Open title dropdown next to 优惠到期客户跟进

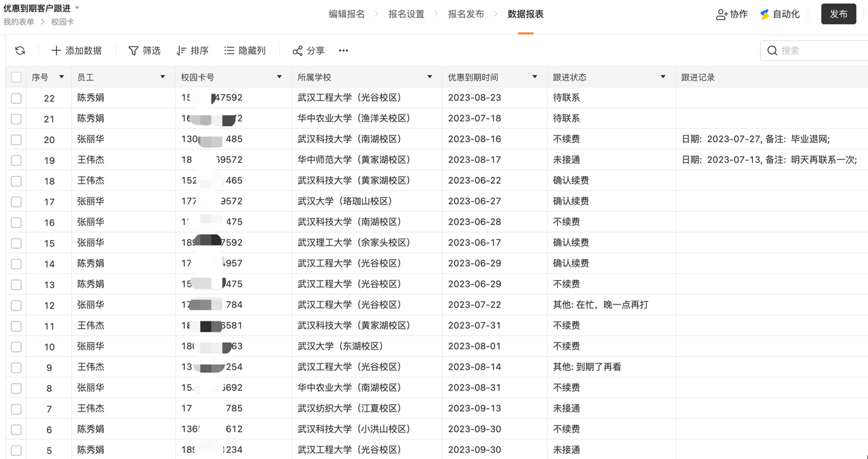pyautogui.click(x=77, y=8)
